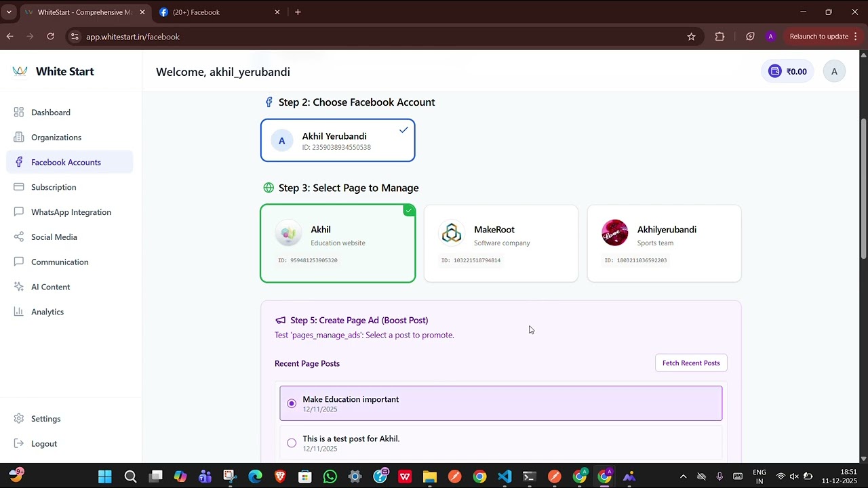The width and height of the screenshot is (868, 488).
Task: Click Akhilyerubandi page profile thumbnail
Action: (615, 233)
